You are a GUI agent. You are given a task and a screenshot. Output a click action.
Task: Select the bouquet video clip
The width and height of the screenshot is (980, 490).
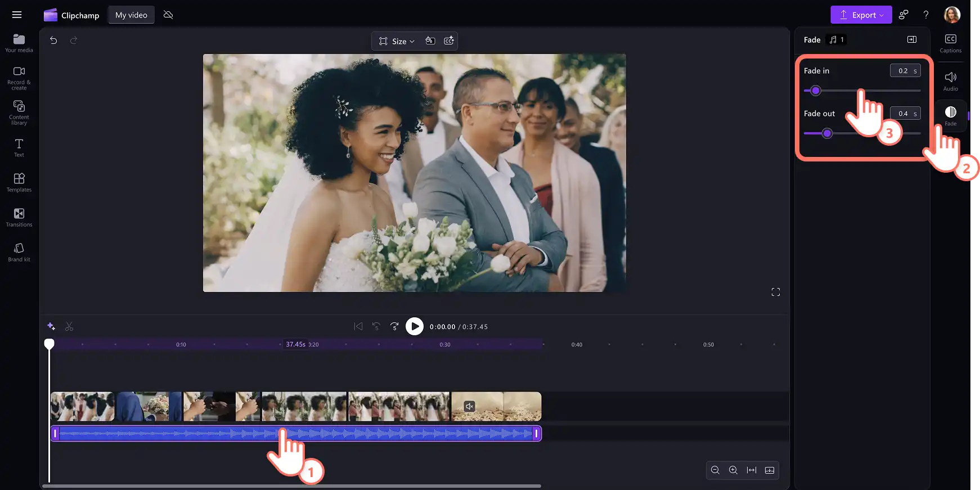click(149, 407)
